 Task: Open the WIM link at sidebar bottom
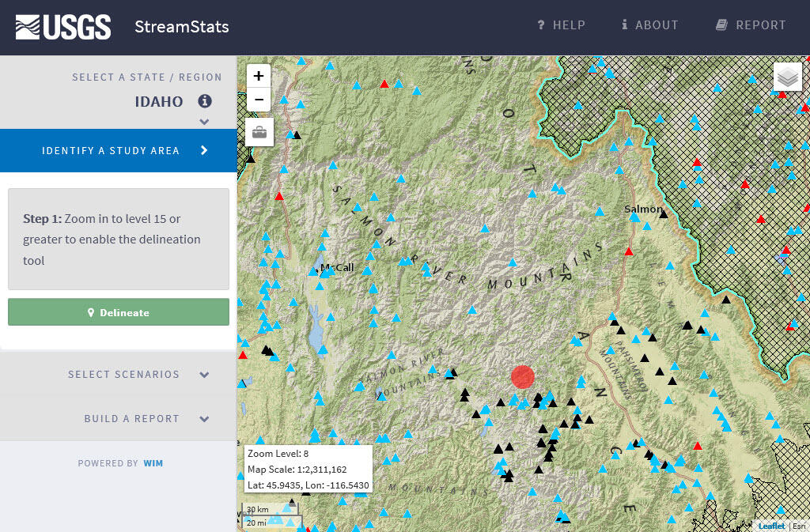[153, 463]
